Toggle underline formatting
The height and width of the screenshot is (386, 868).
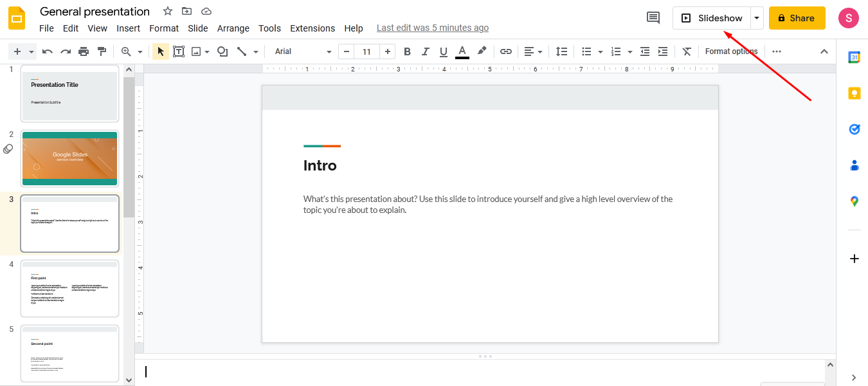coord(443,51)
